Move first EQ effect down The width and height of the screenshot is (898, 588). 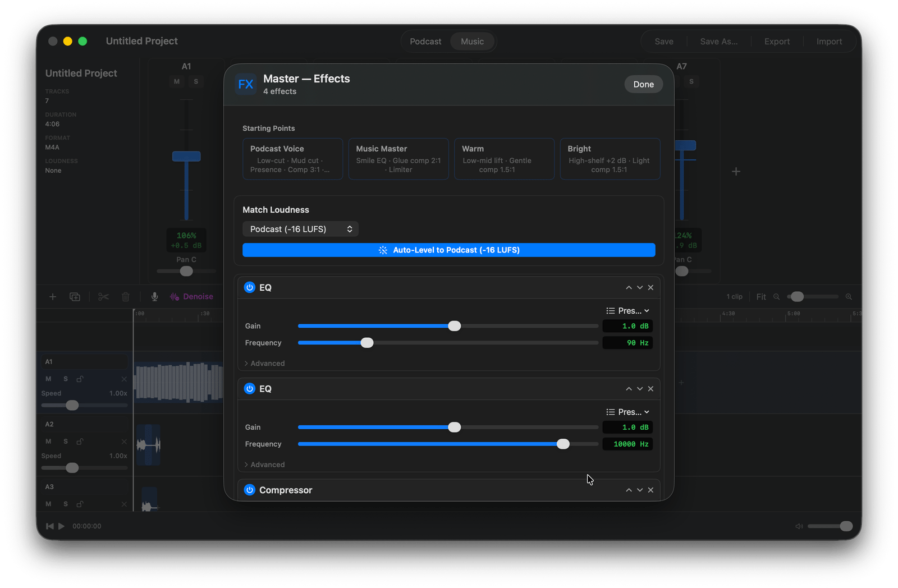640,287
